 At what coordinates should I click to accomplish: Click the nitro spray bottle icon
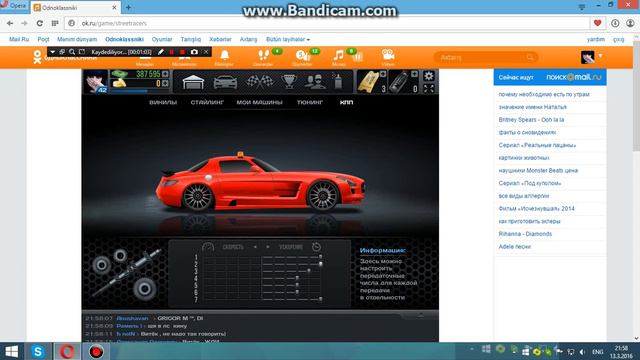pyautogui.click(x=338, y=81)
